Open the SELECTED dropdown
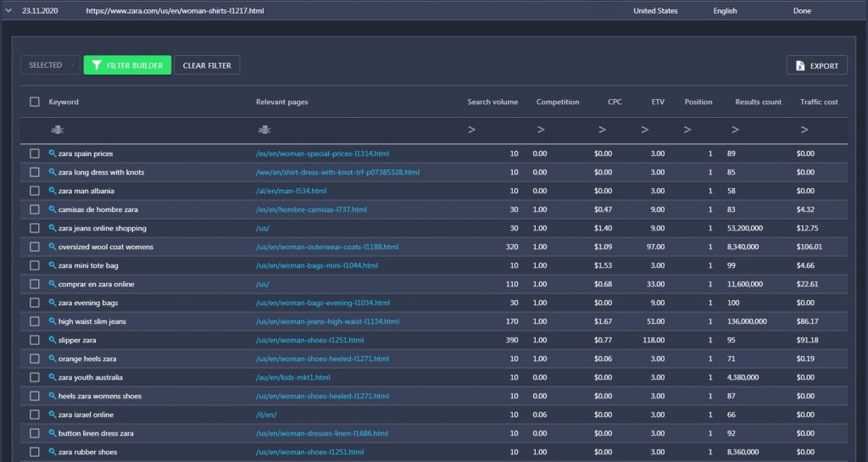 [50, 65]
